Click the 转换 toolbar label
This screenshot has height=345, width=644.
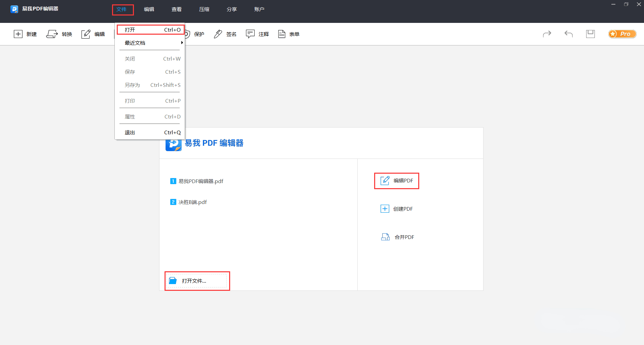[67, 34]
